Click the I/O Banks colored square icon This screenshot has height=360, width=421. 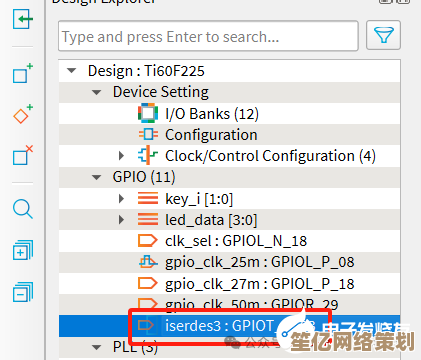(x=148, y=113)
